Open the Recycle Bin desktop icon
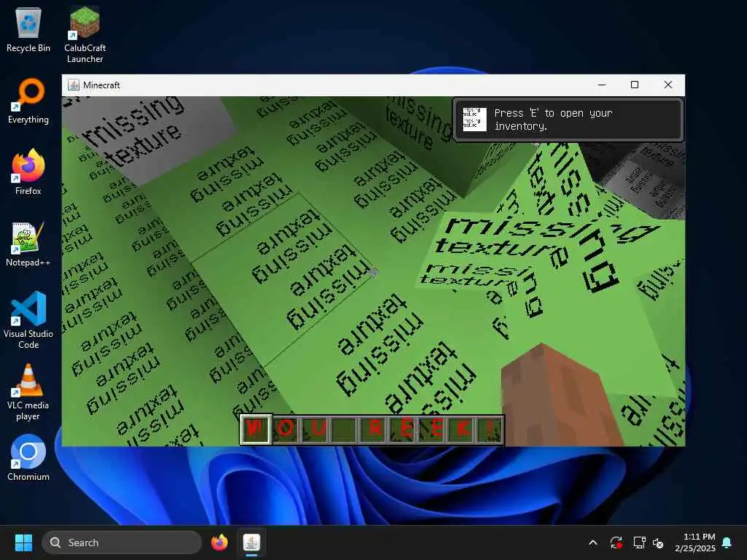 pyautogui.click(x=28, y=29)
